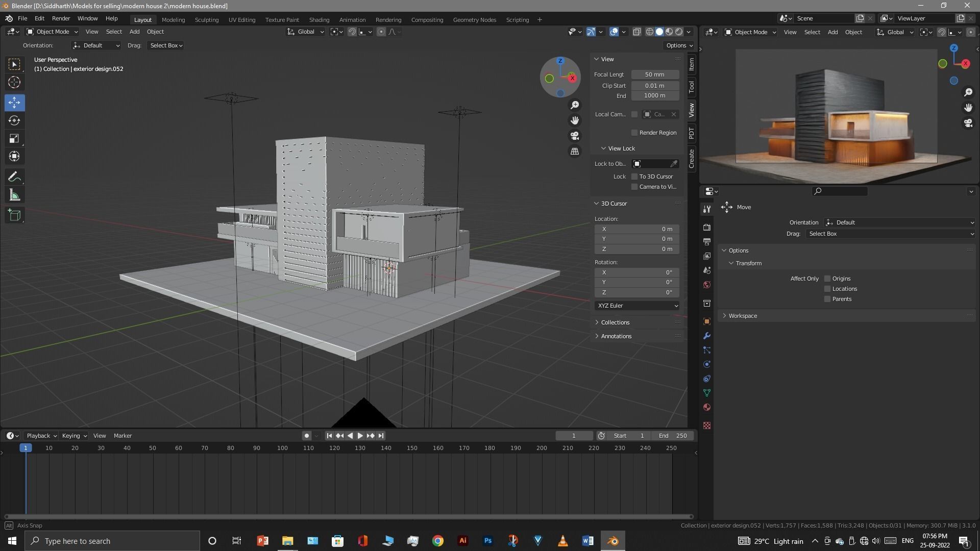Open the Physics properties tab
The image size is (980, 551).
(x=707, y=364)
